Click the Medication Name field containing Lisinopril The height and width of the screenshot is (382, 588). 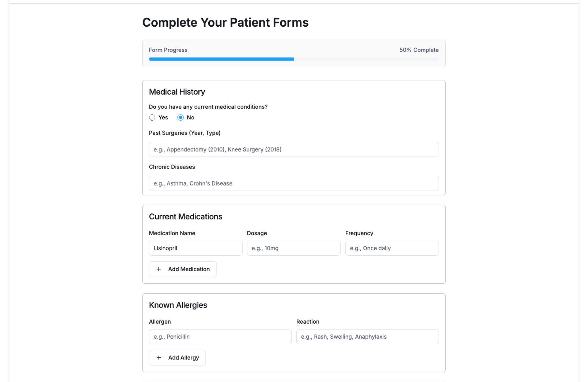point(195,248)
